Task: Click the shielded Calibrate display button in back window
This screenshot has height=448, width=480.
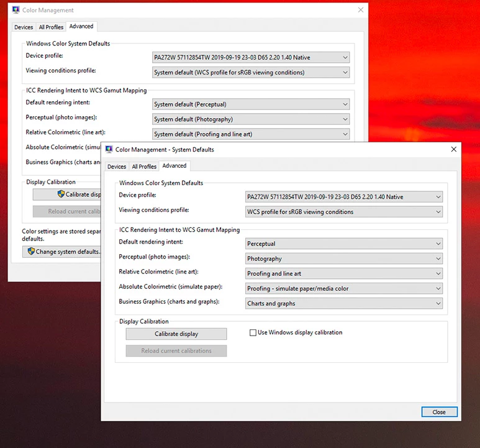Action: [x=67, y=194]
